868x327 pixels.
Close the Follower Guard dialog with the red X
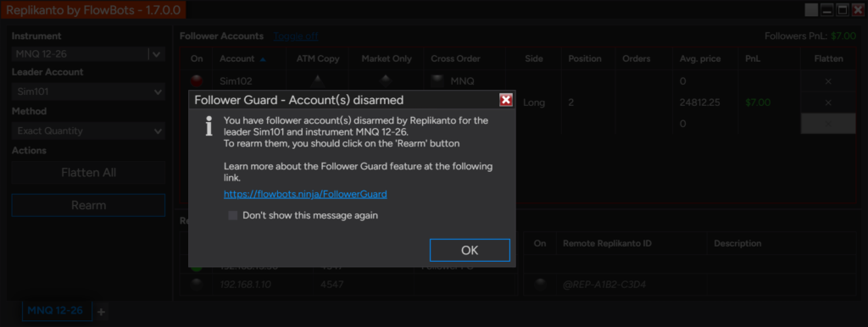click(505, 100)
